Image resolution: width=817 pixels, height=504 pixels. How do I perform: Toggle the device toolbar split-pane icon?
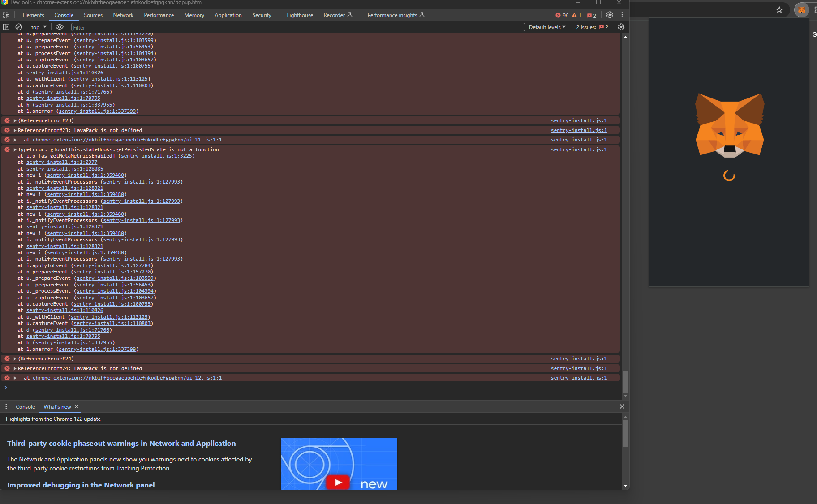coord(6,27)
